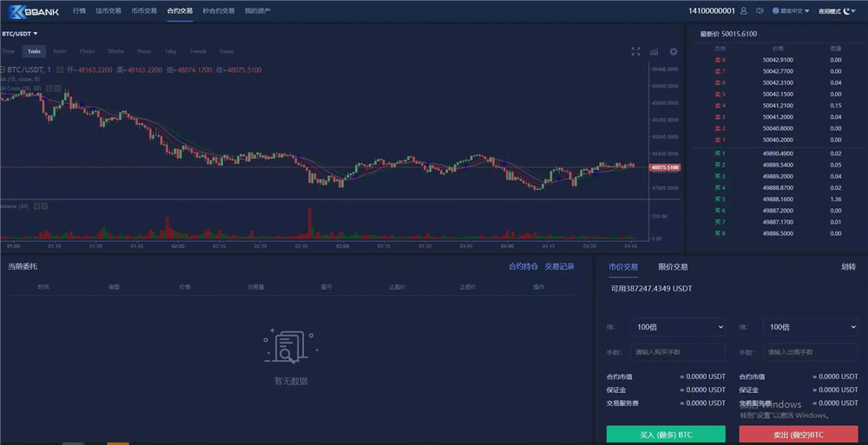Select the 5min chart interval

pos(59,51)
